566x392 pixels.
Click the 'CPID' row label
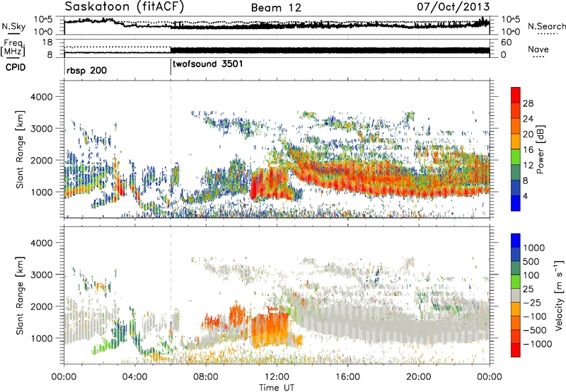pyautogui.click(x=16, y=67)
